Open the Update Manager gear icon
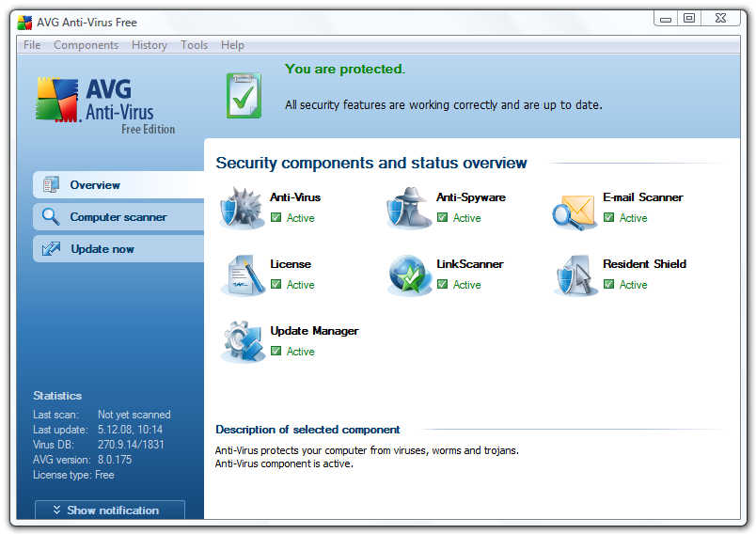The width and height of the screenshot is (756, 534). point(243,341)
